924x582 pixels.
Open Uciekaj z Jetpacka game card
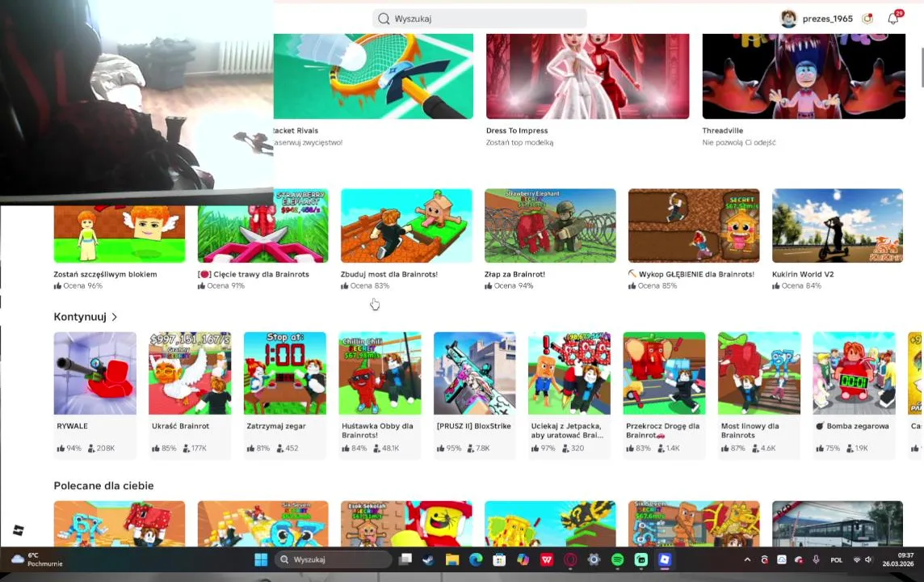coord(569,395)
